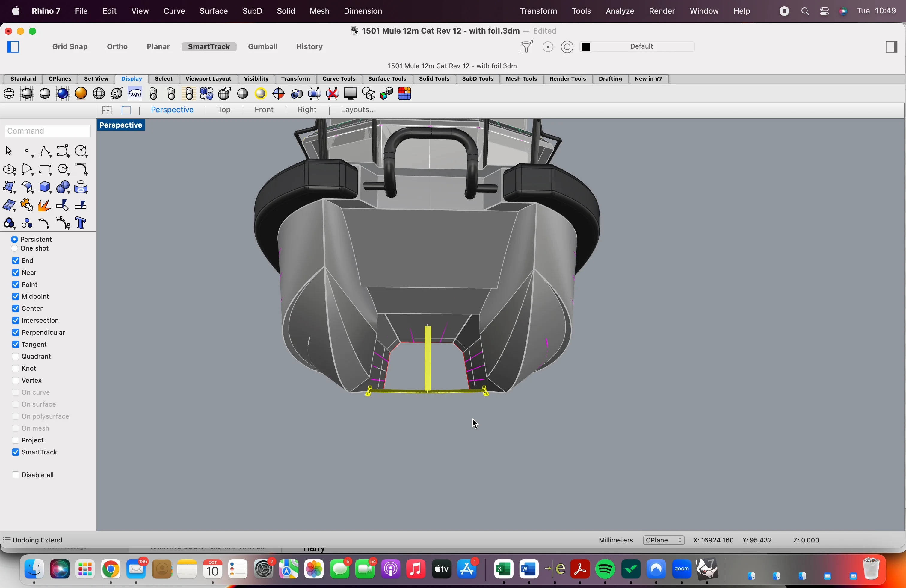The width and height of the screenshot is (906, 588).
Task: Show the four-viewport layout icon
Action: point(107,111)
